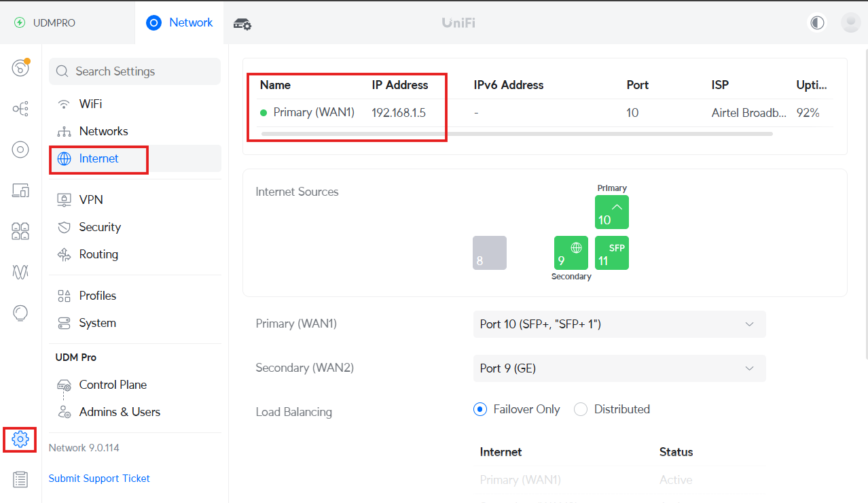Open the UniFi Devices console icon next to Network
Screen dimensions: 868x503
242,24
